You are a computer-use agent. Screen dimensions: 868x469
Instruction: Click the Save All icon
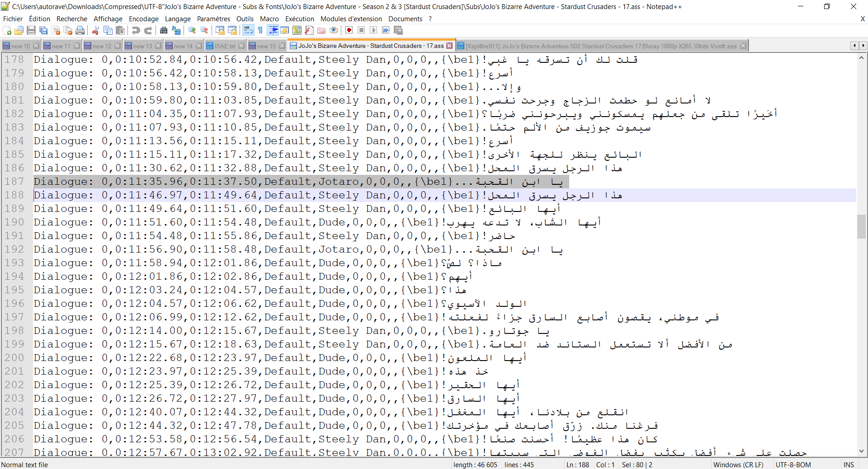click(43, 30)
